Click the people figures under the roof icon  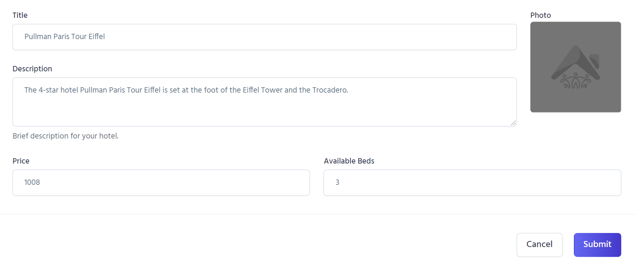575,81
